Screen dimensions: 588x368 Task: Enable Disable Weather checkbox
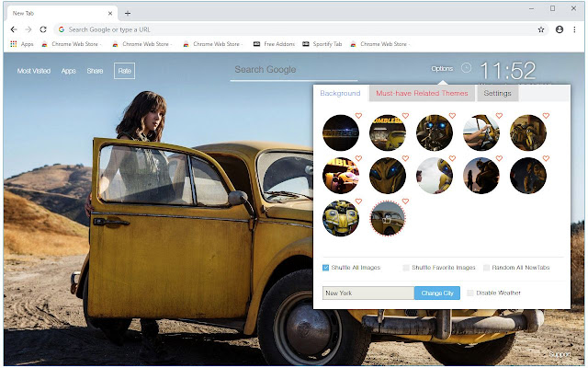tap(470, 293)
